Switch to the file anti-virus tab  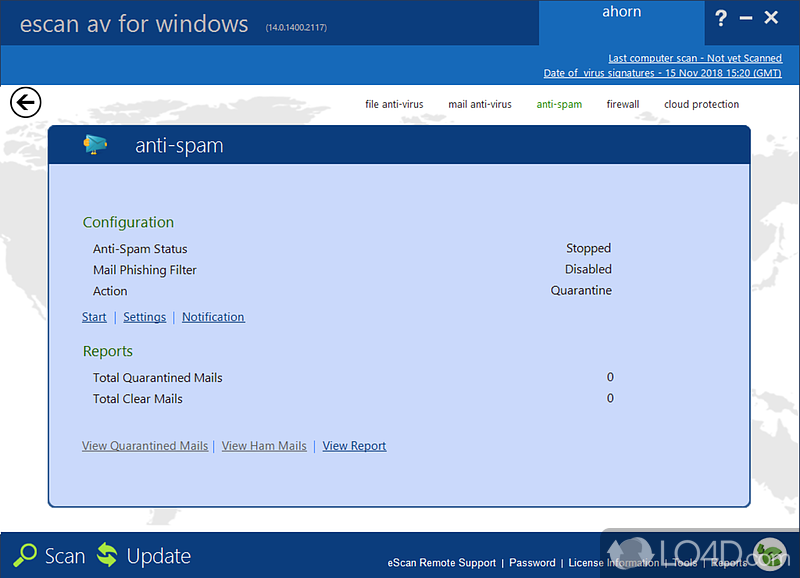tap(394, 104)
